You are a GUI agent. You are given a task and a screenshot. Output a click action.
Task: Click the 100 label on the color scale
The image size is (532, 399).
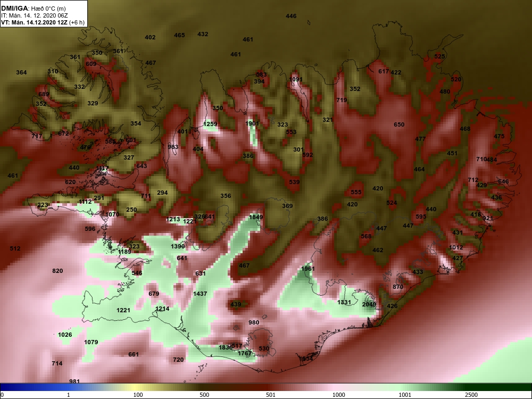coord(138,395)
